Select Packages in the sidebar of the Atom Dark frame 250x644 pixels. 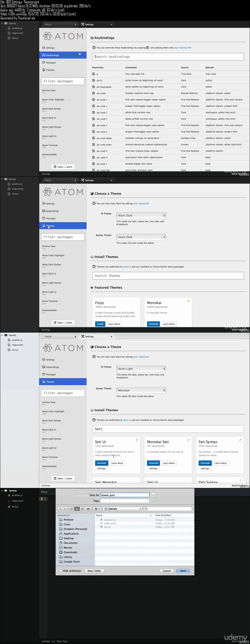click(63, 218)
